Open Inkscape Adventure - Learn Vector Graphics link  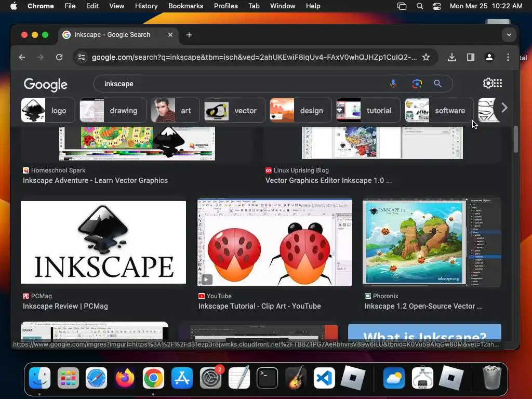pos(96,180)
